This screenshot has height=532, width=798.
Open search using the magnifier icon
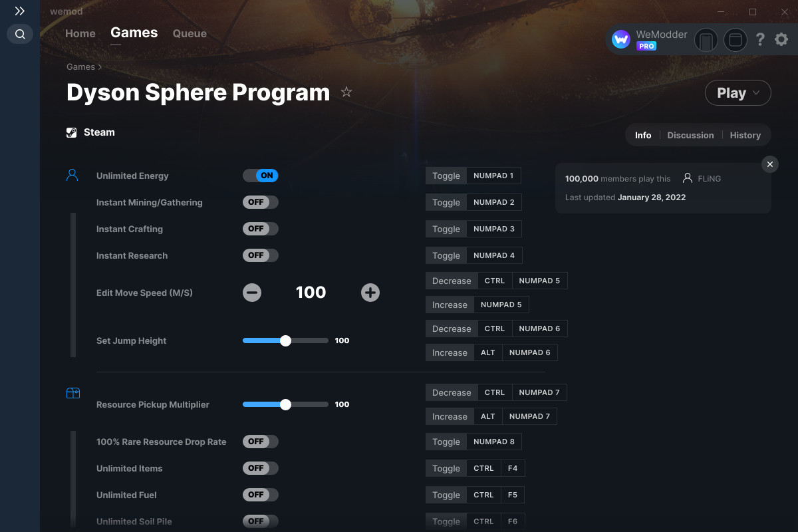19,34
